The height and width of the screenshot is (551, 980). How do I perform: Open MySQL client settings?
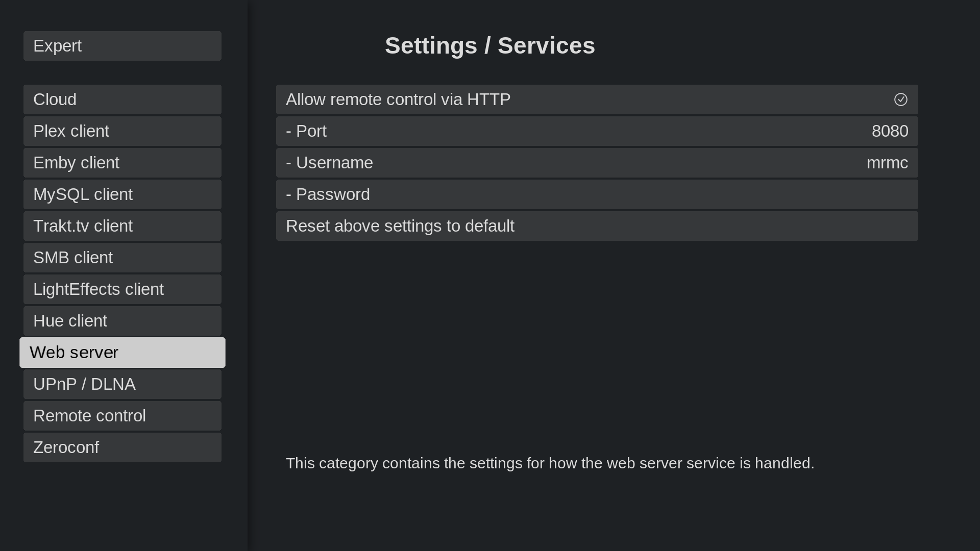tap(122, 194)
